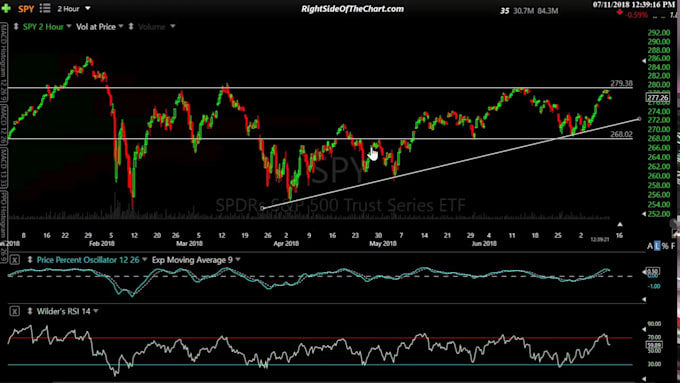
Task: Click the May 2018 date axis label
Action: (x=382, y=244)
